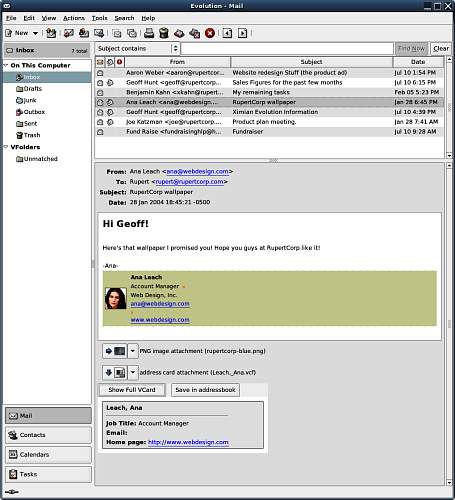Click the Send/Receive mail toolbar icon
This screenshot has height=500, width=455.
click(51, 33)
